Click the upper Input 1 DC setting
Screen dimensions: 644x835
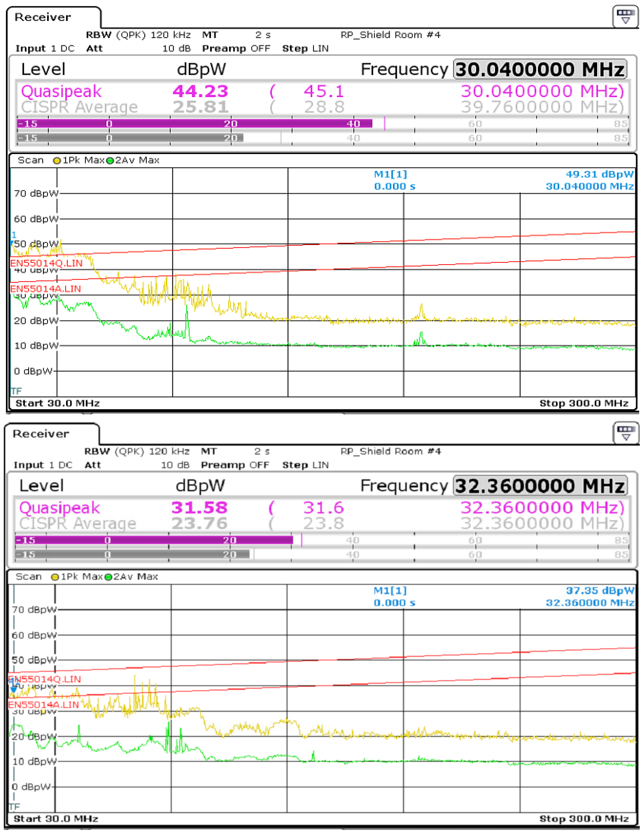45,48
